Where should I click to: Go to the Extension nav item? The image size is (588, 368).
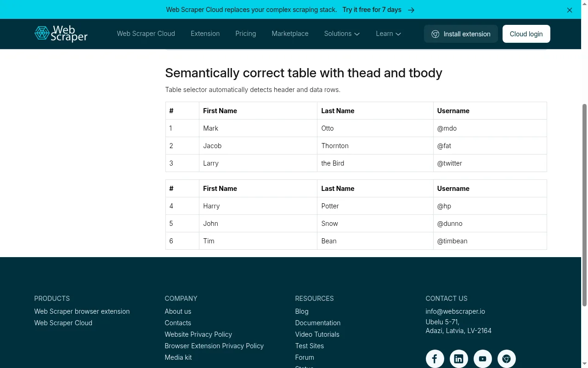(x=205, y=34)
